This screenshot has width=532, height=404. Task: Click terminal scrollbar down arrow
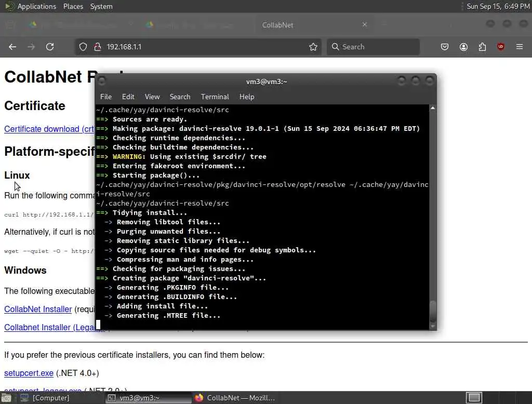[433, 326]
